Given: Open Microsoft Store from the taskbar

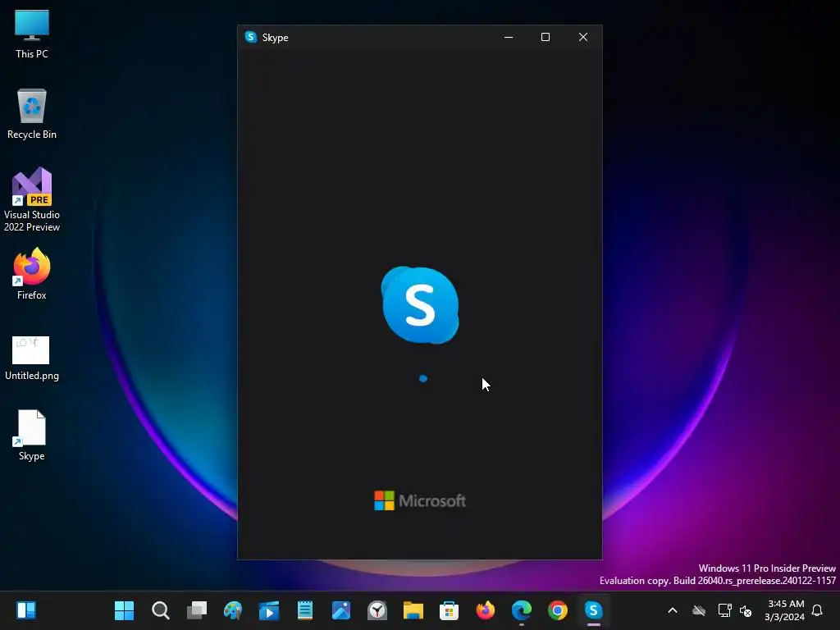Looking at the screenshot, I should (x=449, y=610).
